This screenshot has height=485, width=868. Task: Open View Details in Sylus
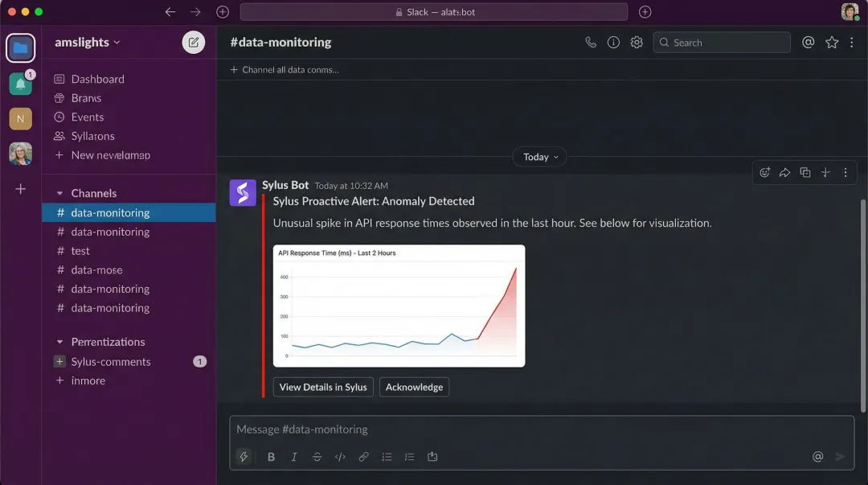click(x=322, y=387)
